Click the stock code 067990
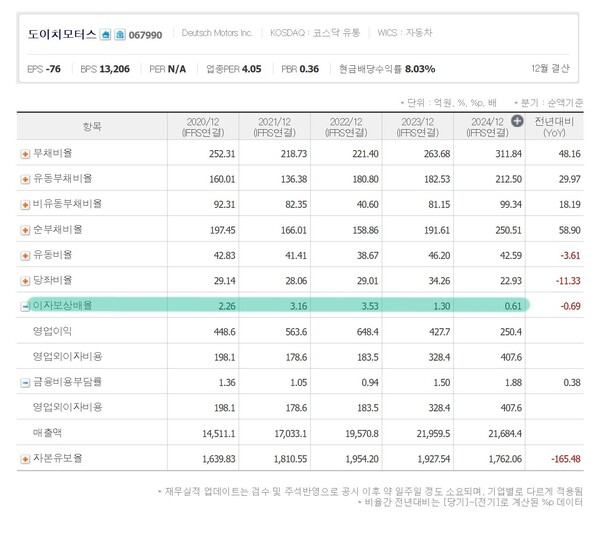600x533 pixels. click(x=145, y=35)
